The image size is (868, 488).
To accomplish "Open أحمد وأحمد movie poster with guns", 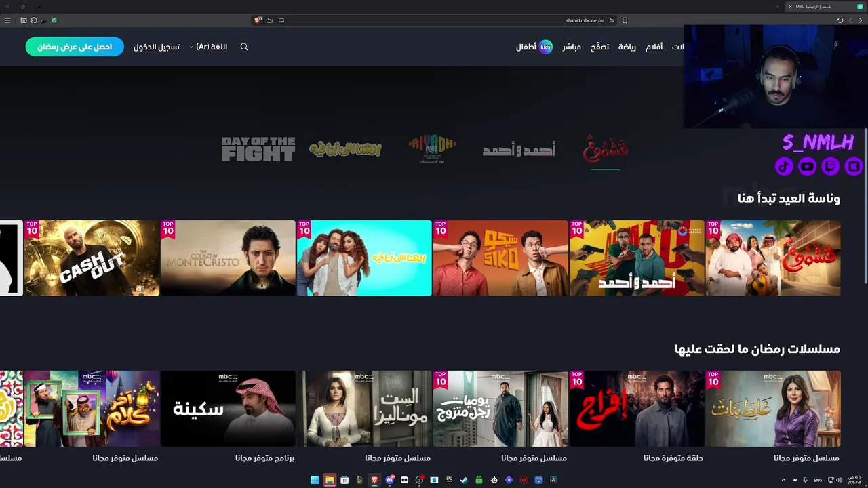I will click(x=637, y=258).
